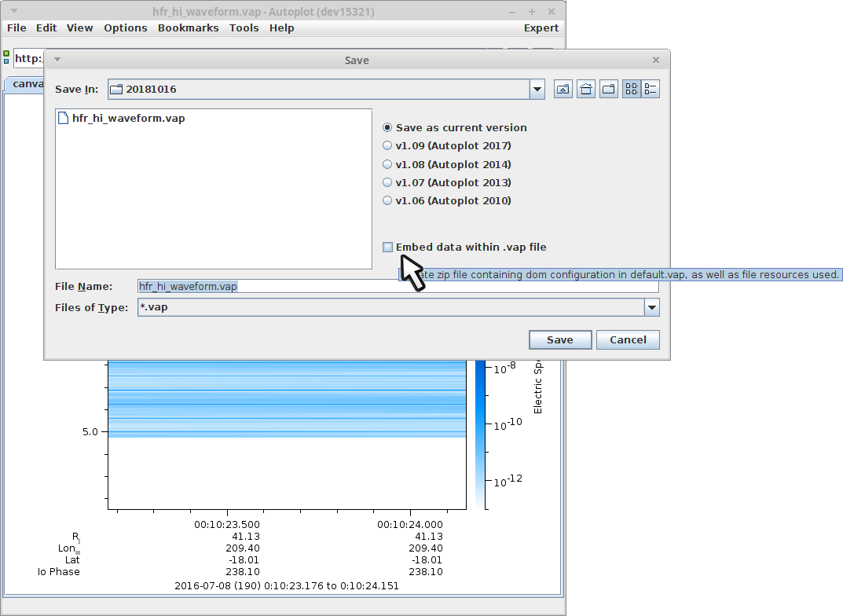The height and width of the screenshot is (616, 843).
Task: Jump to the Home directory
Action: (586, 89)
